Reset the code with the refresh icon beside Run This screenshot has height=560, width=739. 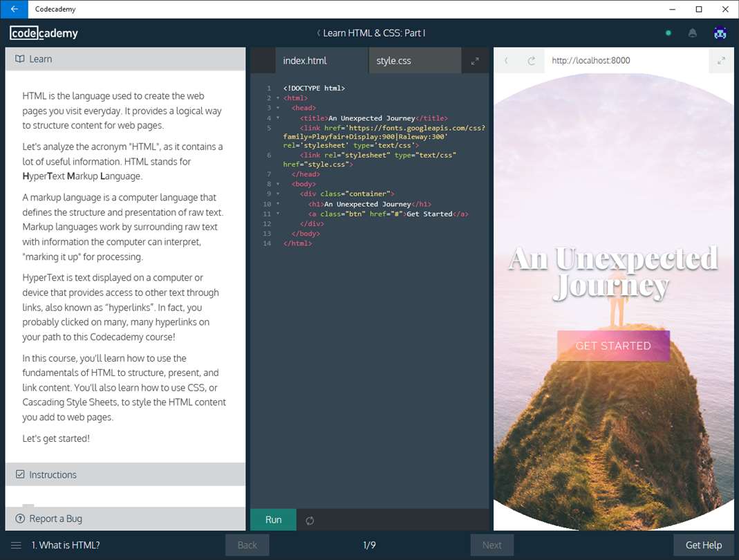pyautogui.click(x=310, y=521)
